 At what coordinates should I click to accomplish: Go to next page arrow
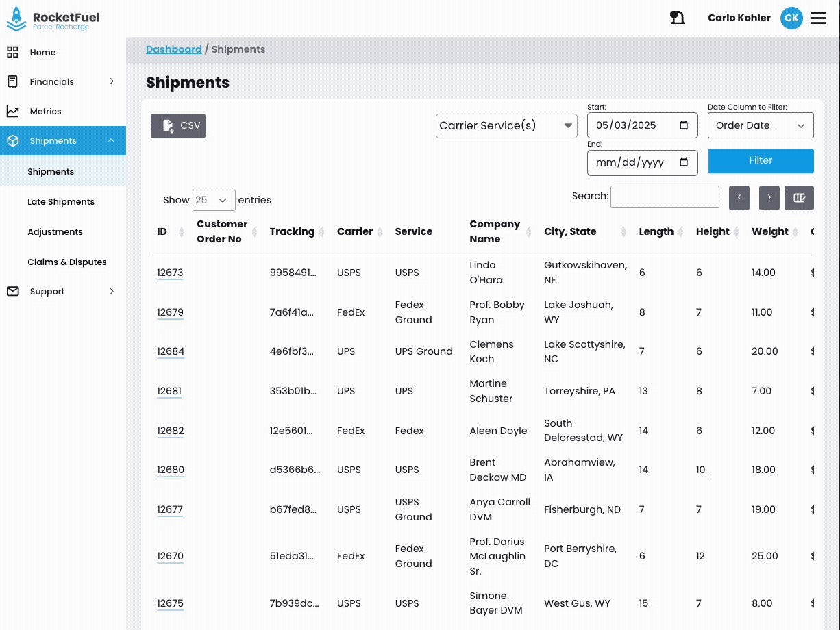769,197
